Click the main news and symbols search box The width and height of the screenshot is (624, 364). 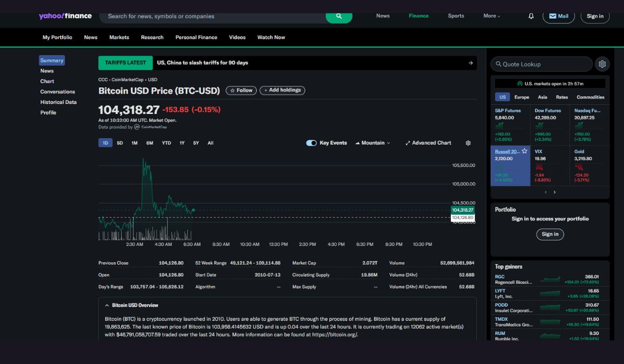click(212, 16)
